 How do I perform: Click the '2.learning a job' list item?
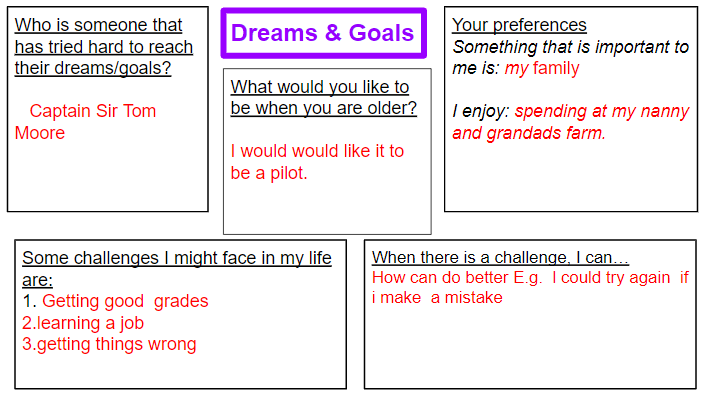(83, 323)
